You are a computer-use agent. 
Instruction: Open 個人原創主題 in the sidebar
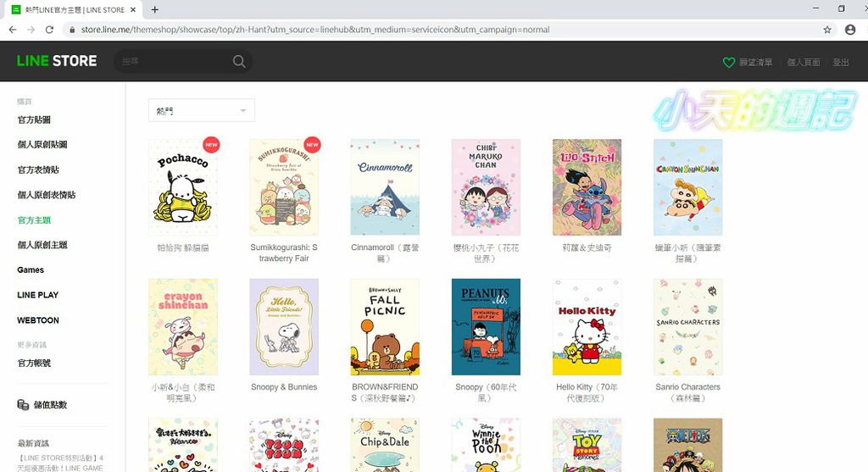point(42,245)
